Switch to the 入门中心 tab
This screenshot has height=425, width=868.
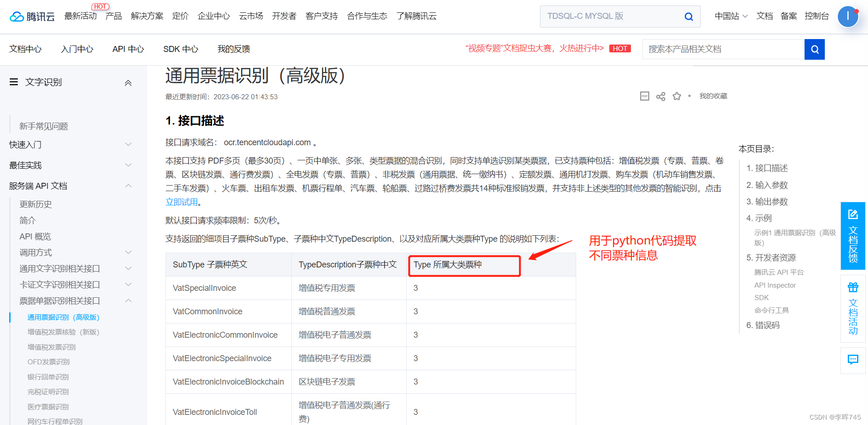(x=77, y=49)
